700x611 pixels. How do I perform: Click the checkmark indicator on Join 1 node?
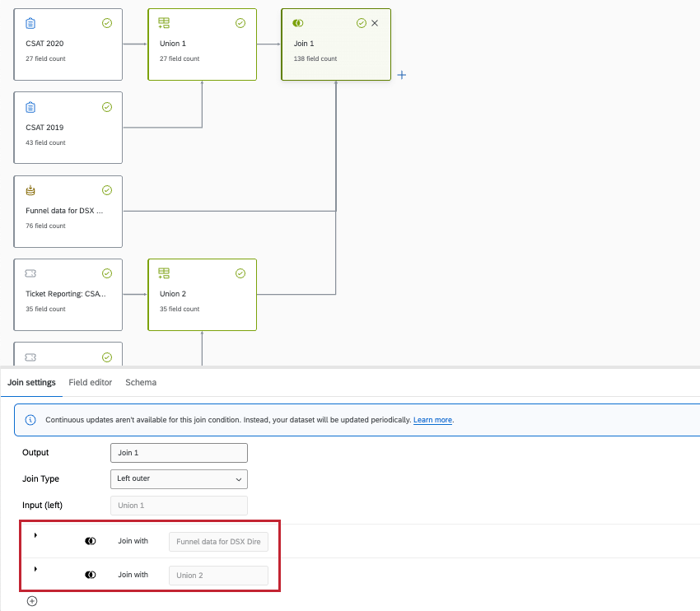coord(361,23)
